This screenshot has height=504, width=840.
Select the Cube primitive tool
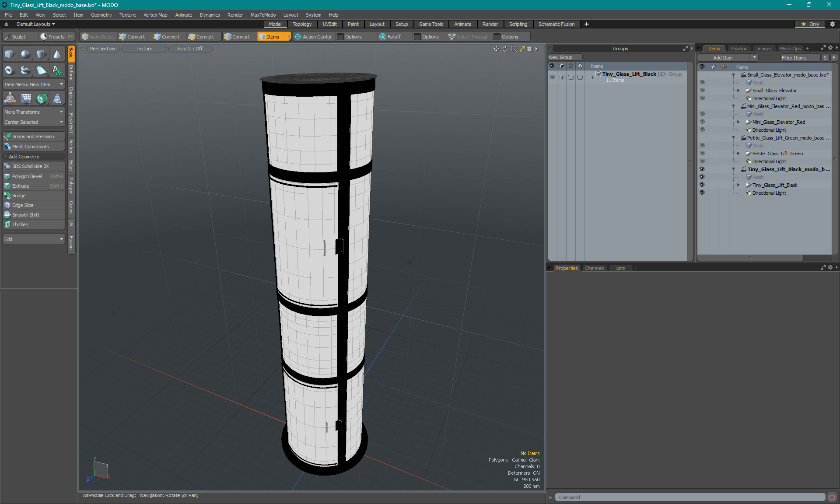9,54
